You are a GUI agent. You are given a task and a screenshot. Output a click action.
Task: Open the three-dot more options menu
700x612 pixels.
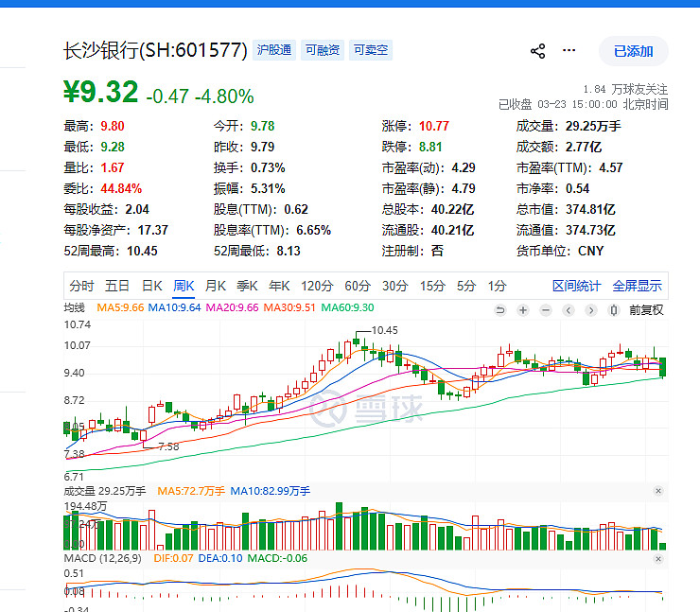tap(569, 51)
